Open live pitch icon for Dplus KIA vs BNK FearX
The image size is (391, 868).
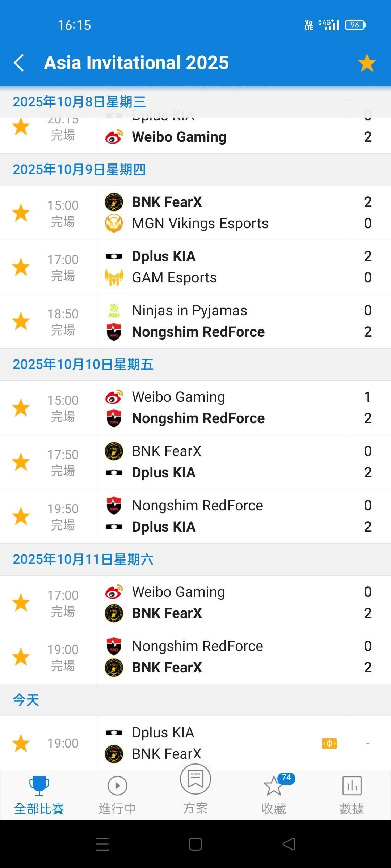(x=329, y=743)
